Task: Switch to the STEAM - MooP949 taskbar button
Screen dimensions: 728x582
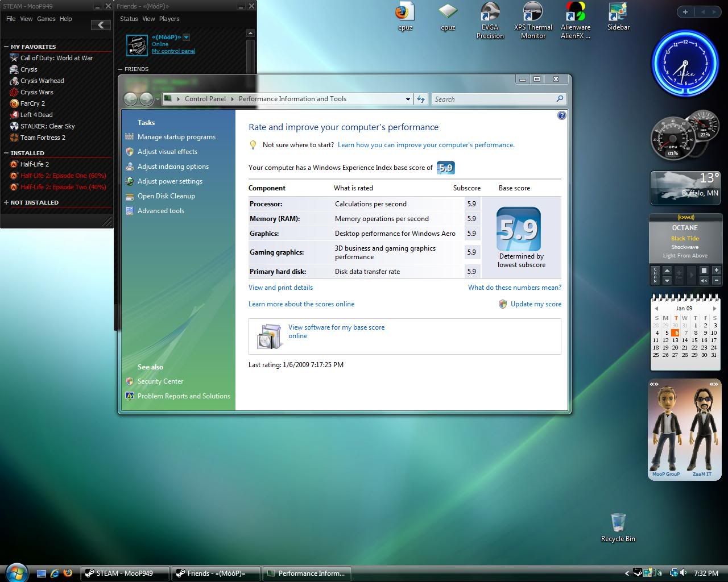Action: point(125,573)
